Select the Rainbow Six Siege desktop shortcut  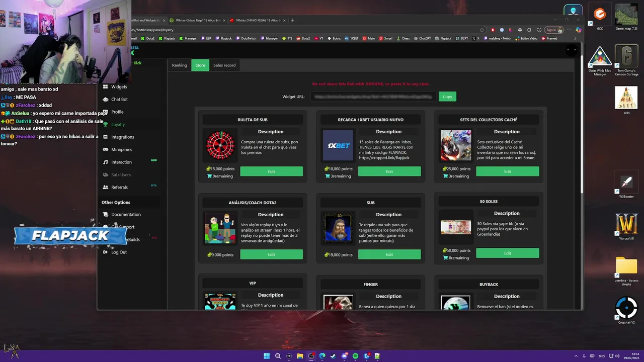(x=626, y=61)
